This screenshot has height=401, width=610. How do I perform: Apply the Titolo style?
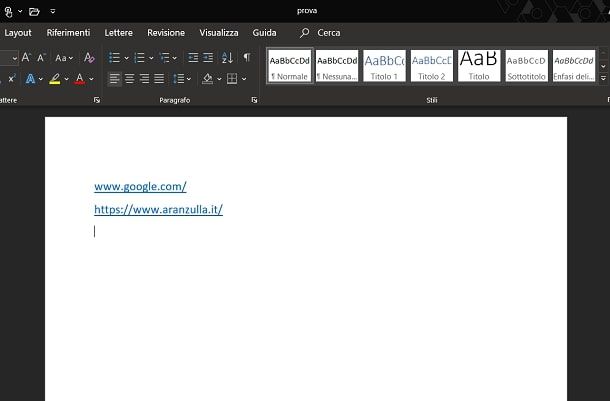479,66
